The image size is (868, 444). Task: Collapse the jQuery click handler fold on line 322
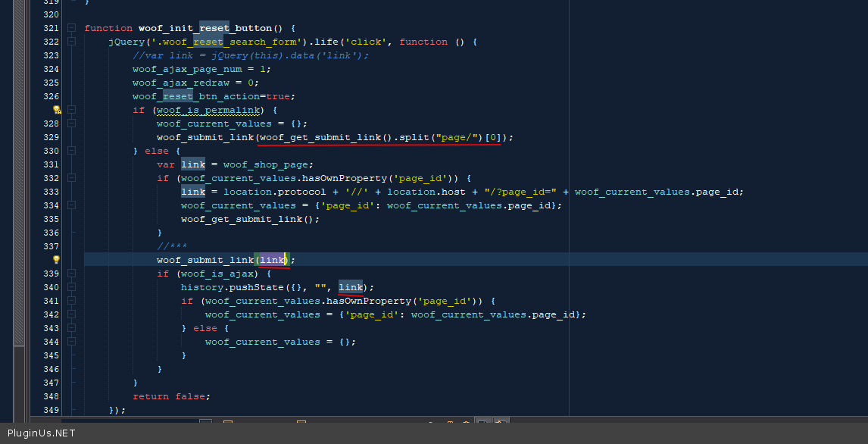click(71, 42)
